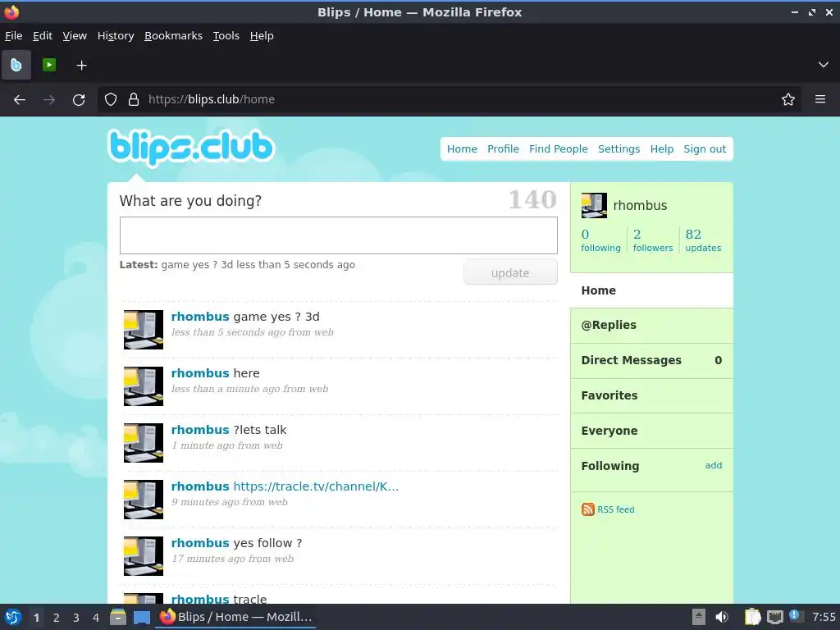Open the Everyone timeline

point(651,431)
